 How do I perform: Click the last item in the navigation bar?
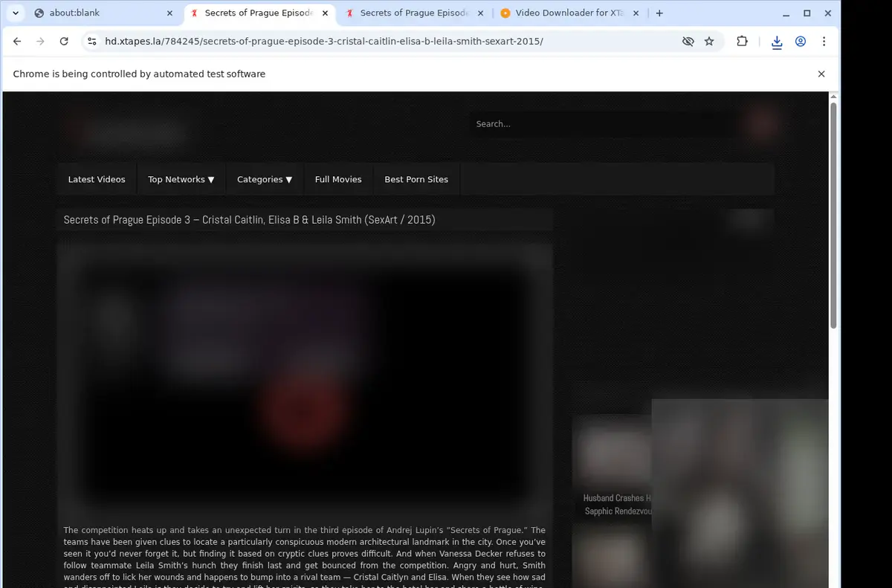pos(416,179)
